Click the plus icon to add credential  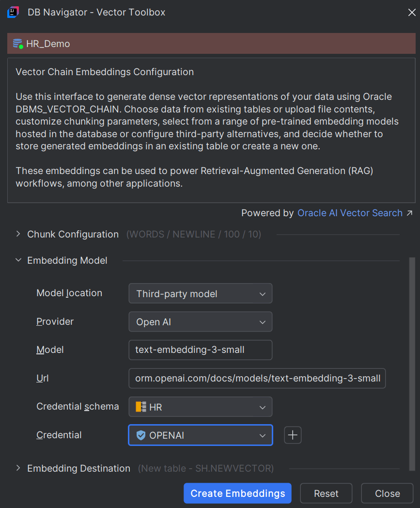(x=293, y=435)
